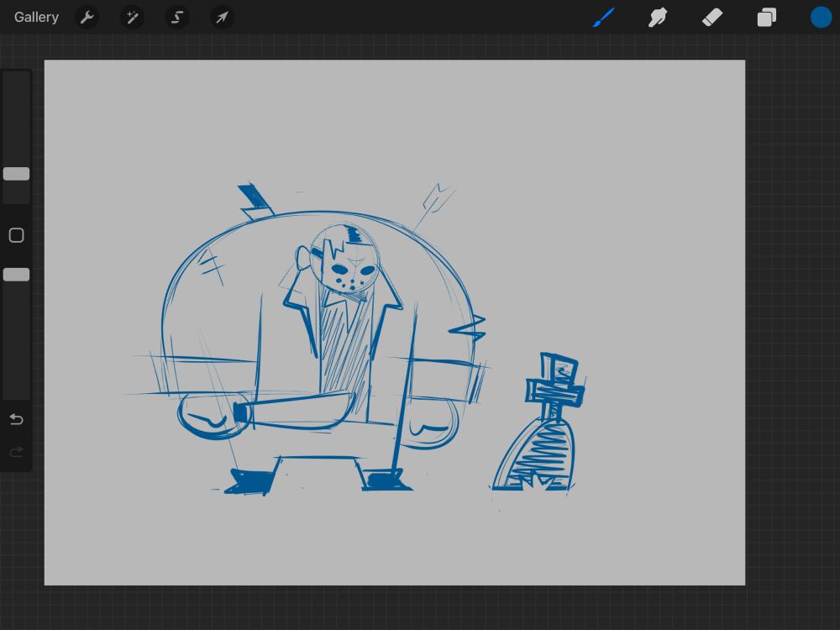Tap the square Modify button in sidebar
This screenshot has height=630, width=840.
[x=16, y=235]
